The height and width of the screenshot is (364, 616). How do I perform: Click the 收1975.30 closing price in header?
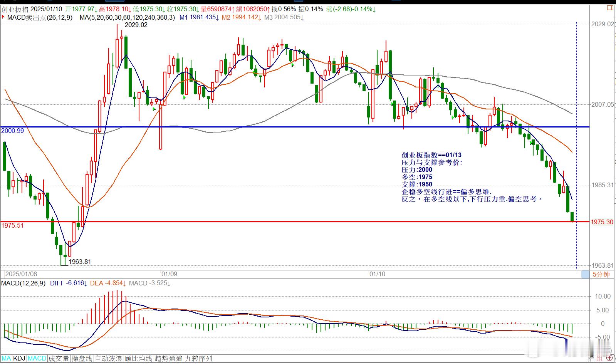[x=183, y=9]
